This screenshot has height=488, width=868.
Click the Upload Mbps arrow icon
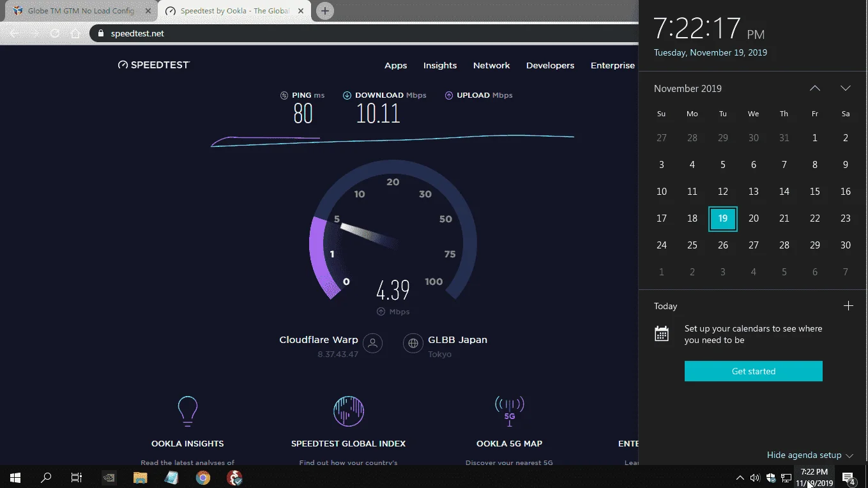click(x=449, y=95)
